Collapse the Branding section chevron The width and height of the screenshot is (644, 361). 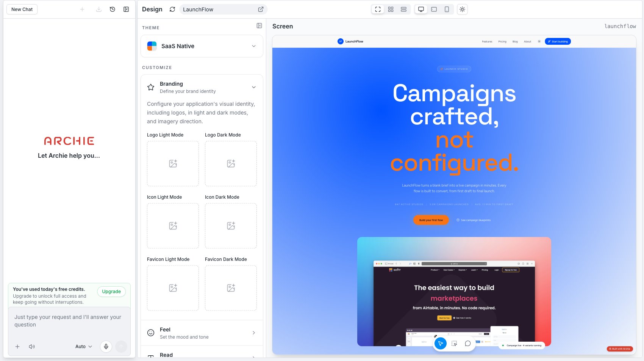(x=254, y=87)
